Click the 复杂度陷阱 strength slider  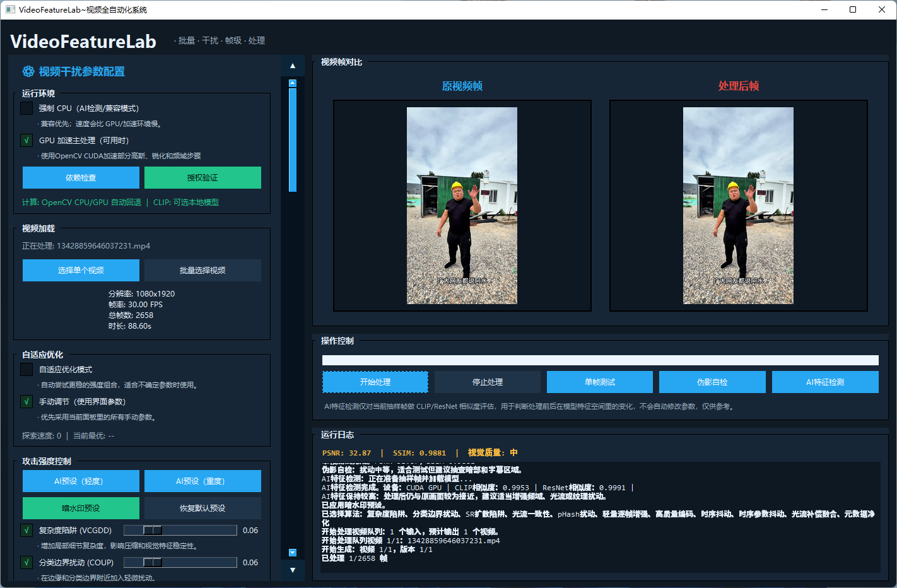(180, 530)
